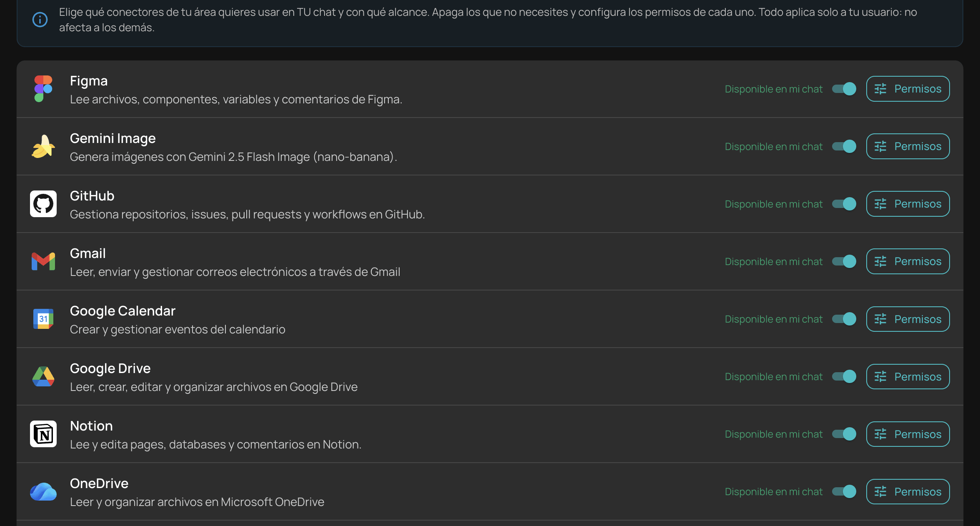
Task: Select the Gemini Image connector title
Action: pos(113,138)
